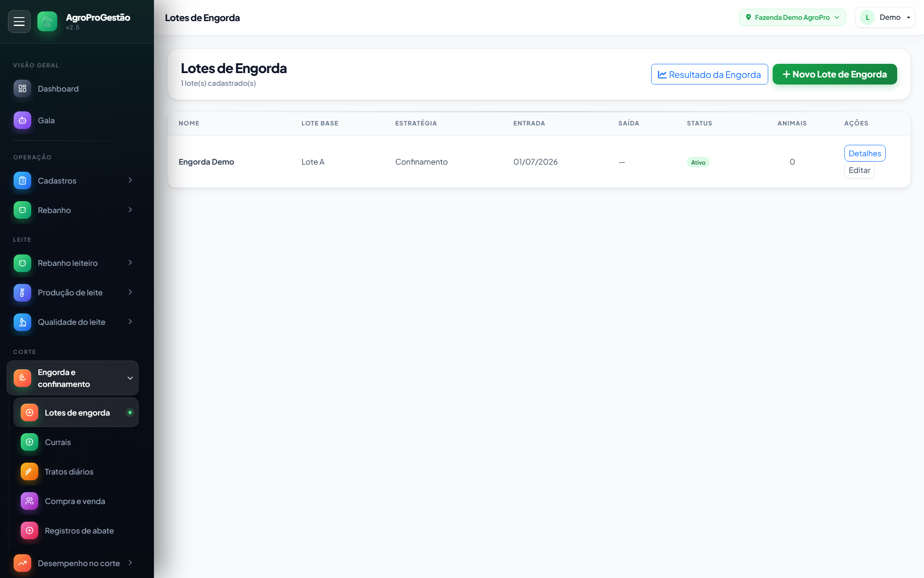Click the Rebanho cow icon
This screenshot has height=578, width=924.
22,210
